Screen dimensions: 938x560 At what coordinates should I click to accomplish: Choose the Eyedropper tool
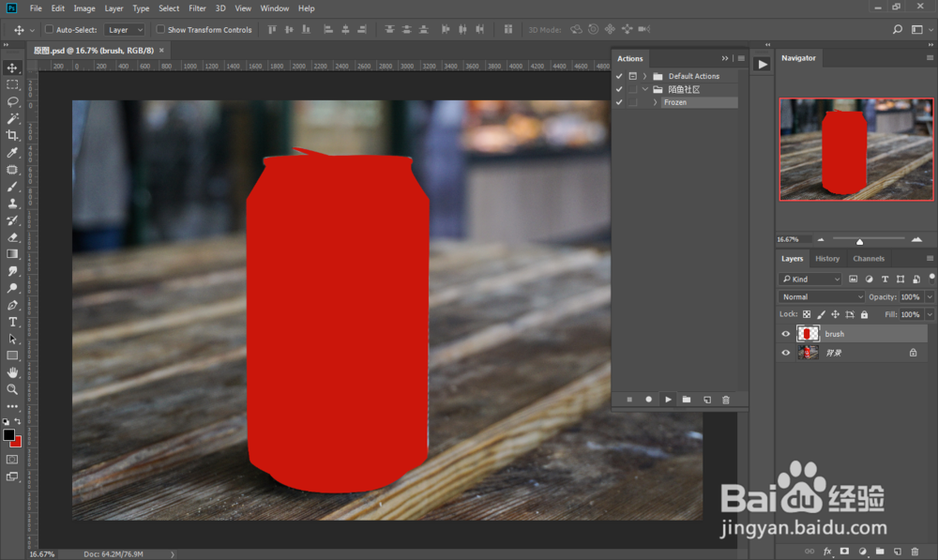(13, 153)
